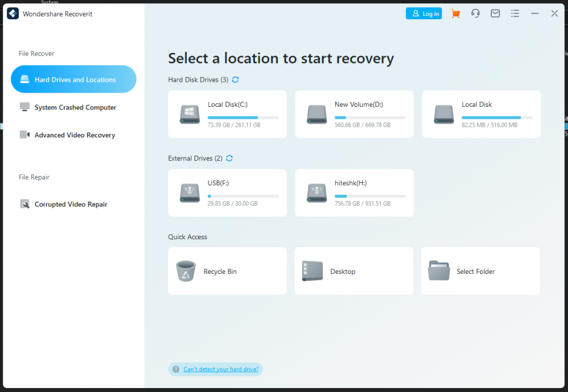Screen dimensions: 568x392
Task: Click the "Desktop" label
Action: click(343, 272)
